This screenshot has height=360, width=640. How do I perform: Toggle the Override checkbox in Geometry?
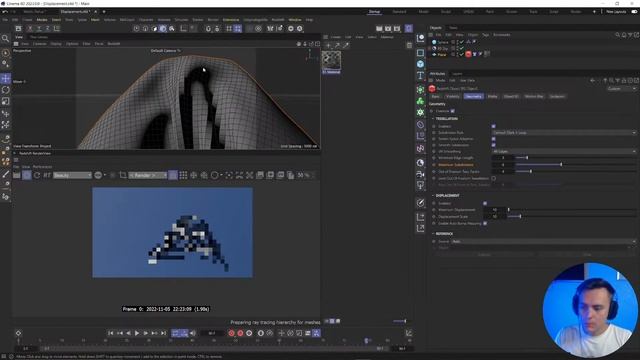pos(453,111)
